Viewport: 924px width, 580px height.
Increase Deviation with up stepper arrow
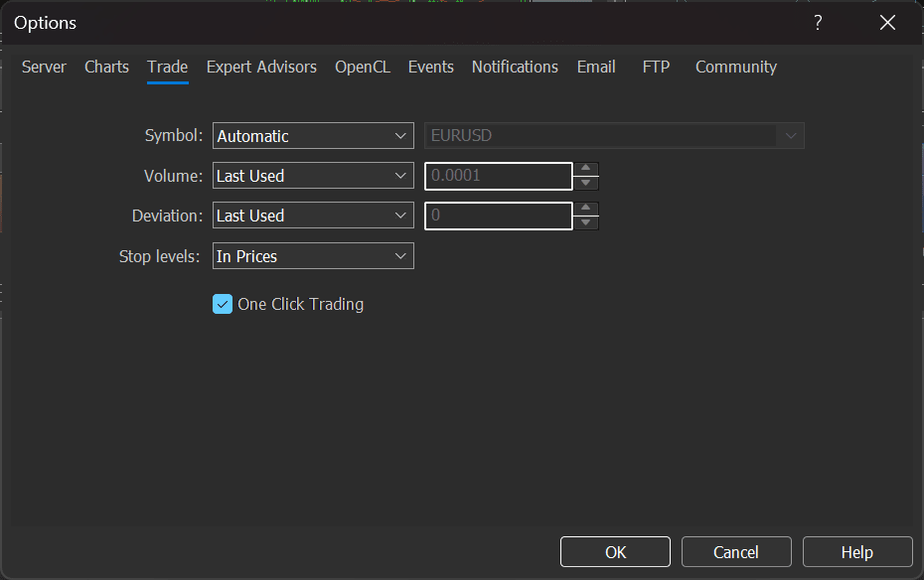(x=587, y=209)
